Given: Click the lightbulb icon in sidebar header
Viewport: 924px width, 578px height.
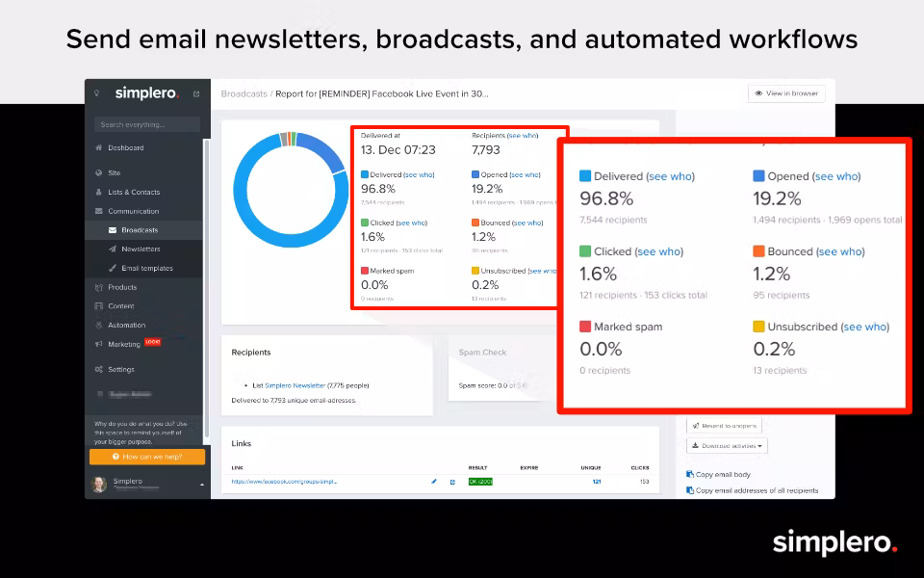Looking at the screenshot, I should (96, 93).
